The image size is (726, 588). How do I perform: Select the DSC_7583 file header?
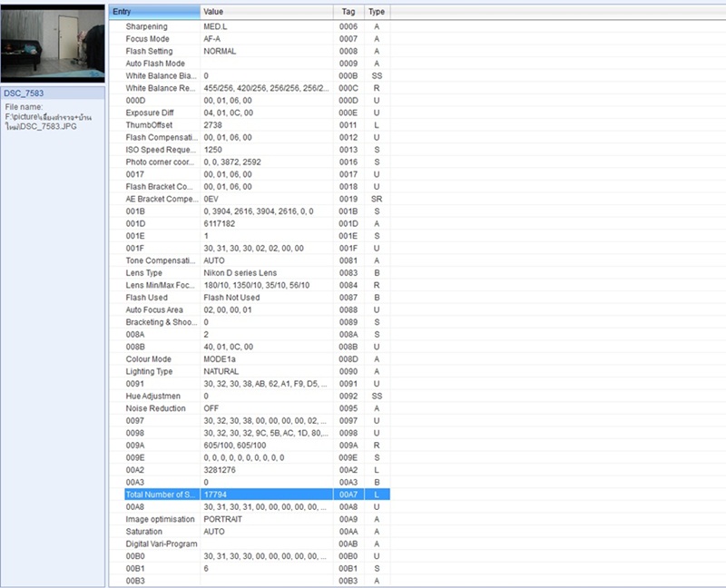click(24, 93)
